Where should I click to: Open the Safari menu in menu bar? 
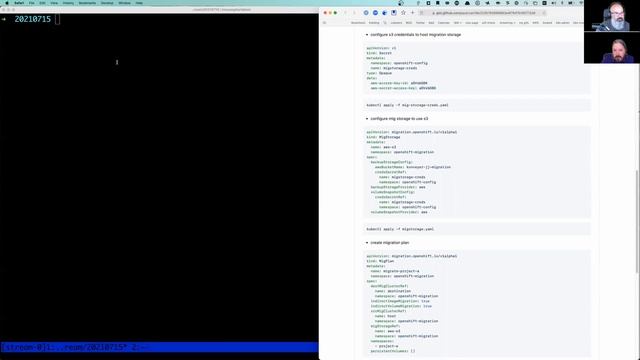[19, 3]
